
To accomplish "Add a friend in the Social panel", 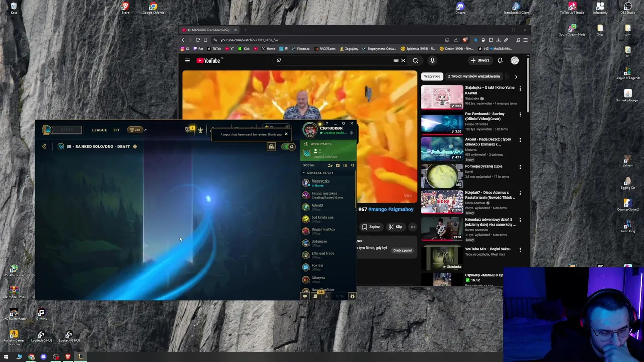I will click(330, 165).
